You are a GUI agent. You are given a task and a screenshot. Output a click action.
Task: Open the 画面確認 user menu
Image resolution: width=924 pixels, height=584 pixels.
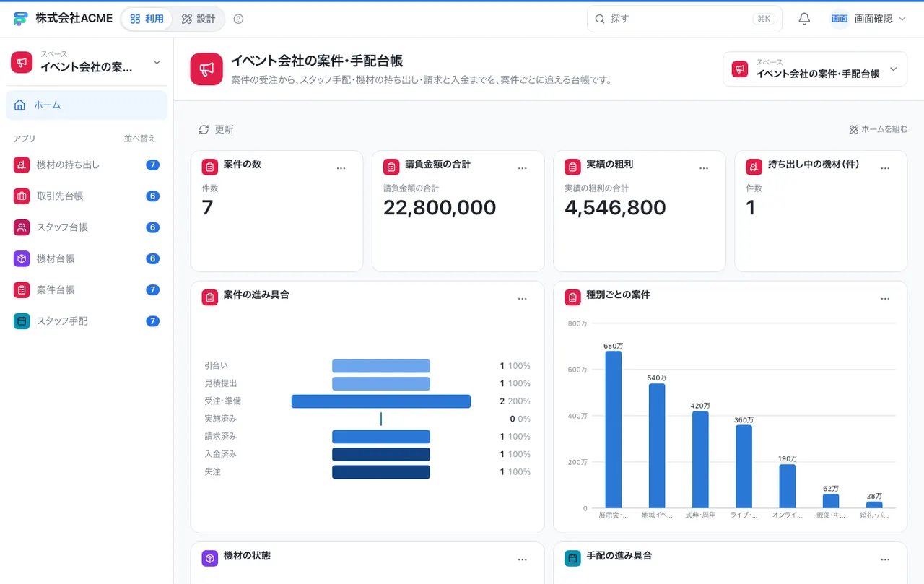(x=868, y=19)
